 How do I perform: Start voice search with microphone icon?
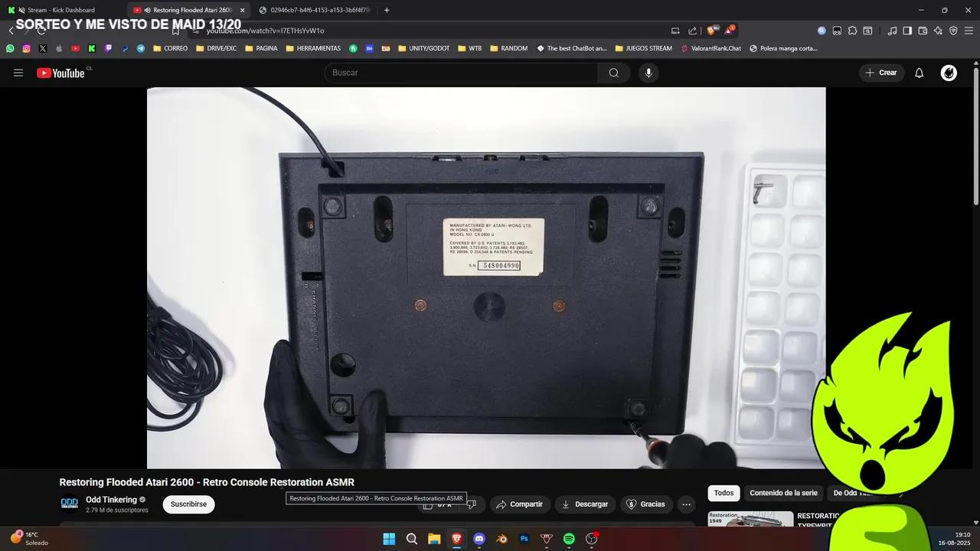pos(648,73)
